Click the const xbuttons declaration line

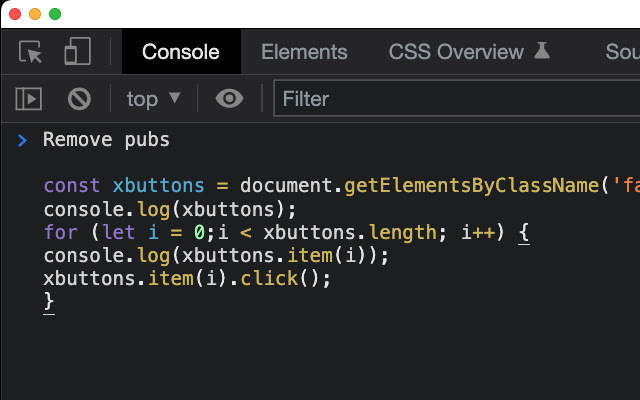point(300,186)
